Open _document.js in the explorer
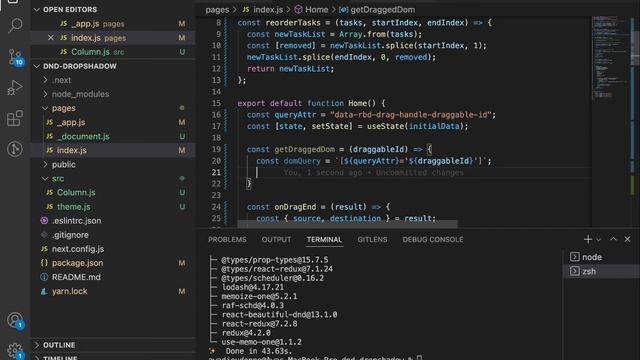 click(x=113, y=136)
